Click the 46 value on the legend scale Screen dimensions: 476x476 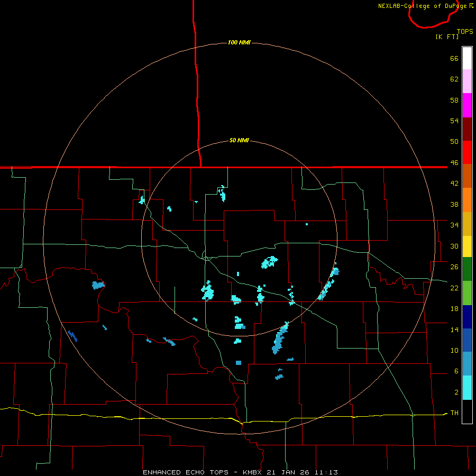pos(454,163)
